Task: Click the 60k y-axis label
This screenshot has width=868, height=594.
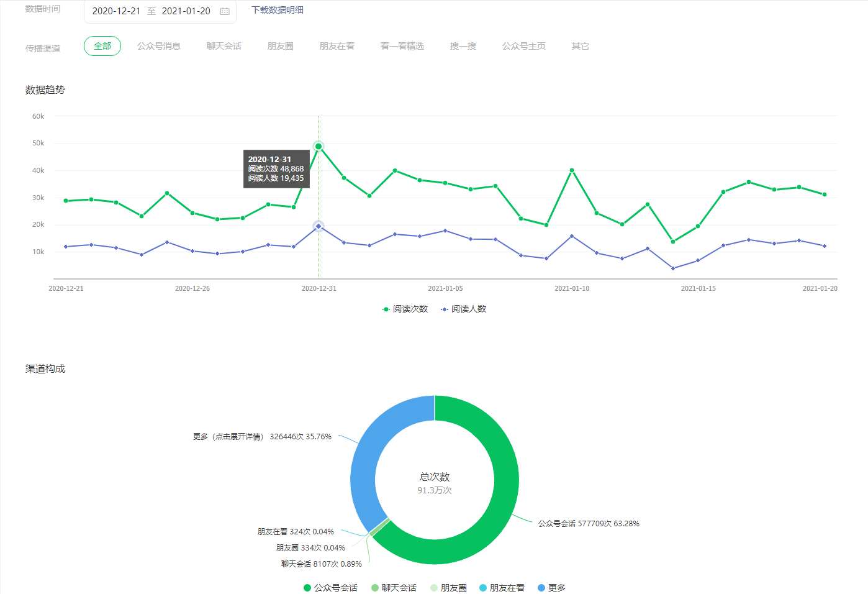Action: [38, 116]
